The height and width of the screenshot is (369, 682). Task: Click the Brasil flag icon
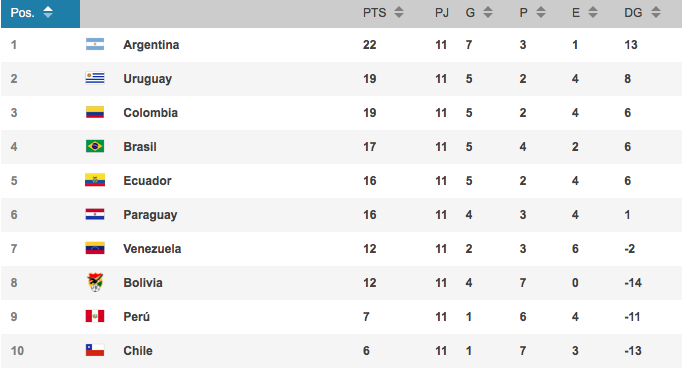95,146
